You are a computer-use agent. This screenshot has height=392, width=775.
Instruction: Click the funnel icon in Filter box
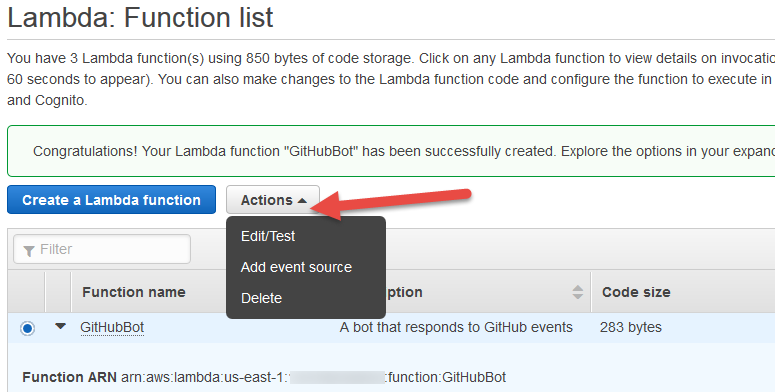pyautogui.click(x=29, y=251)
